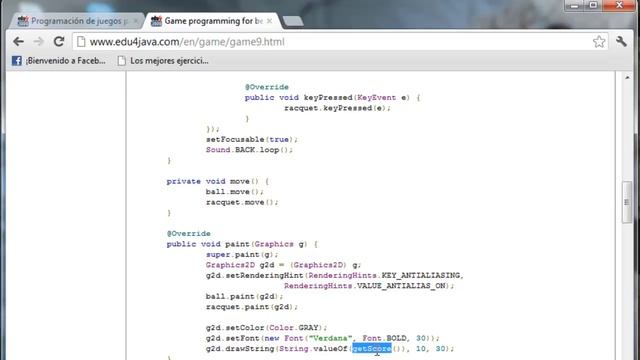Click Graphics2D g2d declaration line
Image resolution: width=640 pixels, height=360 pixels.
pos(284,265)
